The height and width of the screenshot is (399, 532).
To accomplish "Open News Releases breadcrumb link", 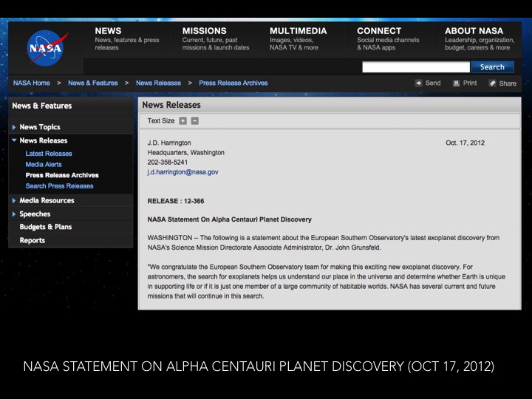I will coord(158,83).
